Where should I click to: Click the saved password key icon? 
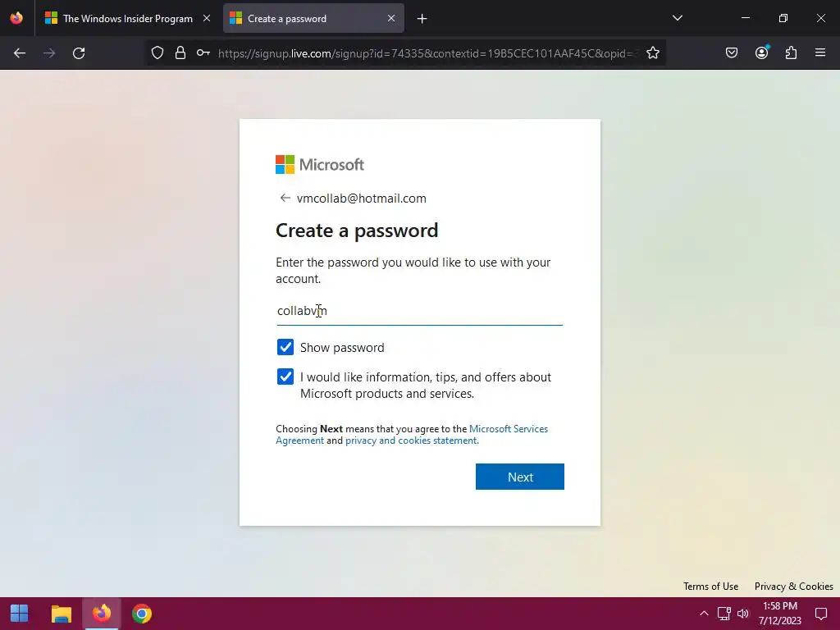[203, 53]
